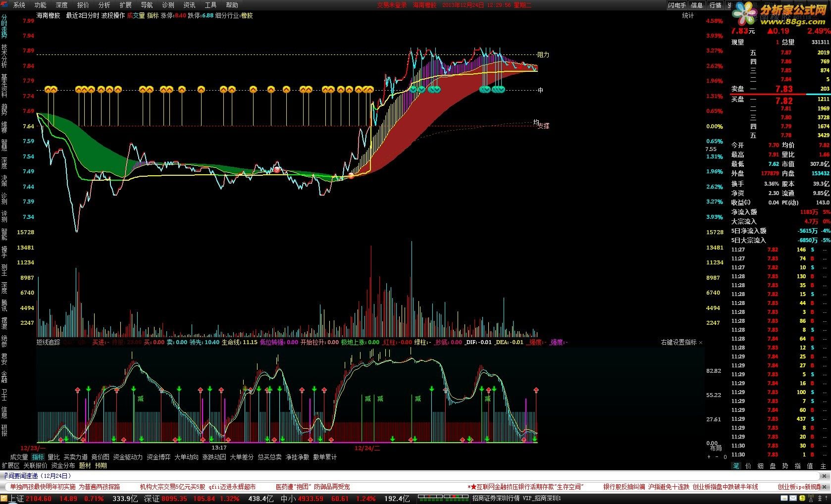
Task: Select the 基本资料 sidebar tab
Action: tap(4, 86)
